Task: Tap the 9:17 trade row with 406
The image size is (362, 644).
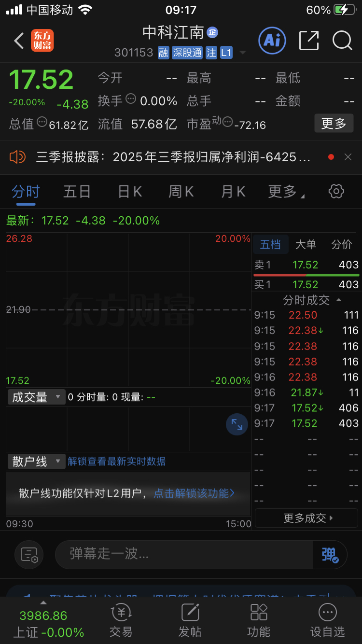Action: click(x=306, y=408)
